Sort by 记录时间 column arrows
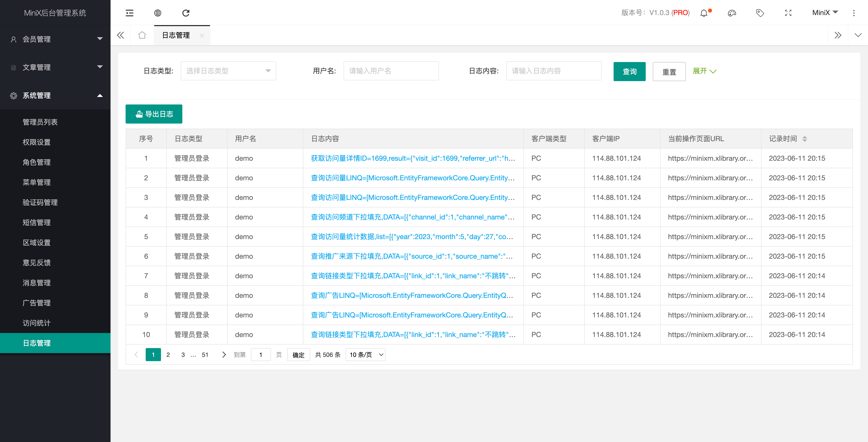The image size is (868, 442). (805, 139)
